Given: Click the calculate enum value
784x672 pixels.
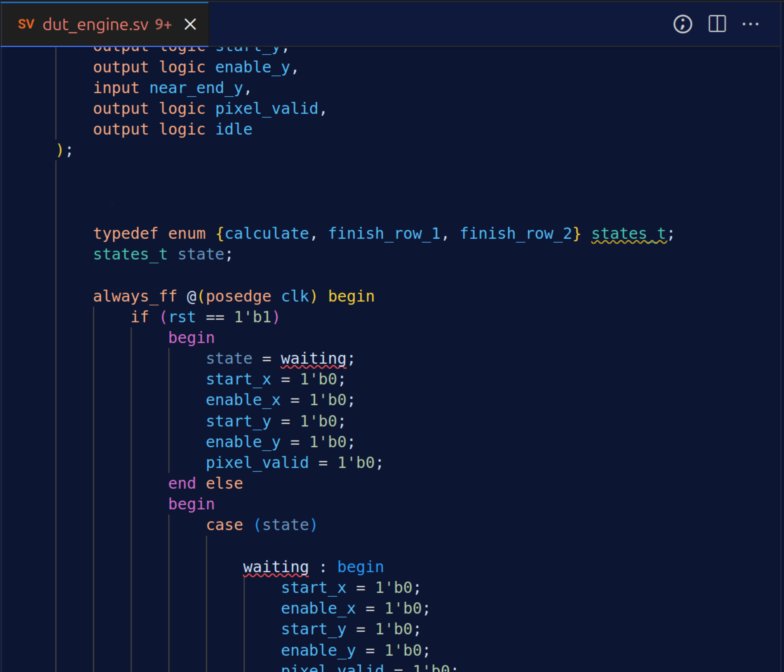Looking at the screenshot, I should [x=266, y=234].
